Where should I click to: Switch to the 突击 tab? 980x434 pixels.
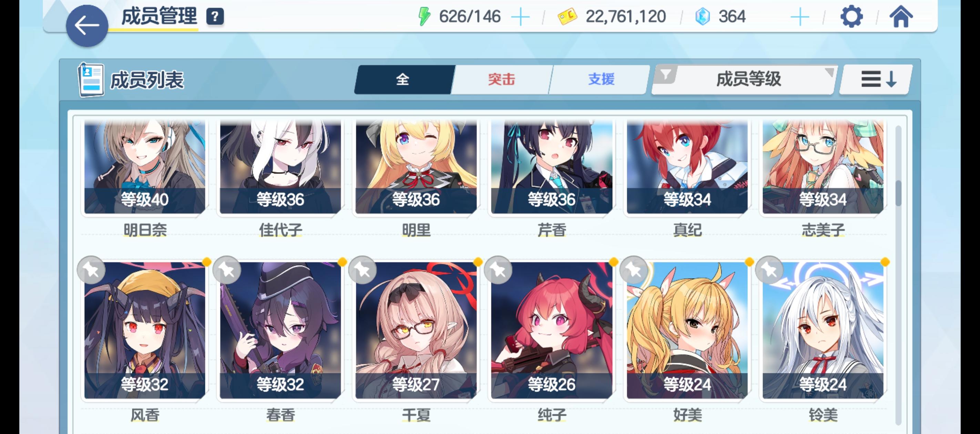pyautogui.click(x=501, y=80)
